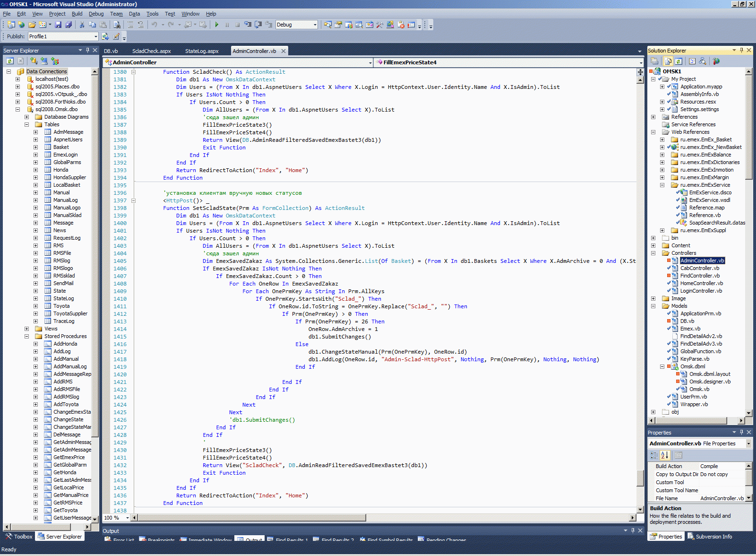Open the Build menu
The width and height of the screenshot is (756, 556).
pos(77,14)
